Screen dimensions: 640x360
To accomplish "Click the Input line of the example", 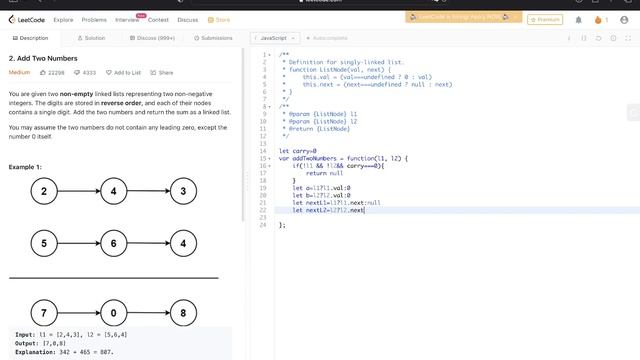I will (71, 335).
